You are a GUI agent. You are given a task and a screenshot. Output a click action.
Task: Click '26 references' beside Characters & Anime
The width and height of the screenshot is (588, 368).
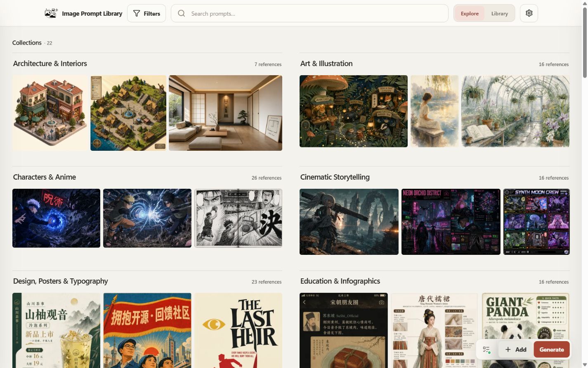point(267,178)
